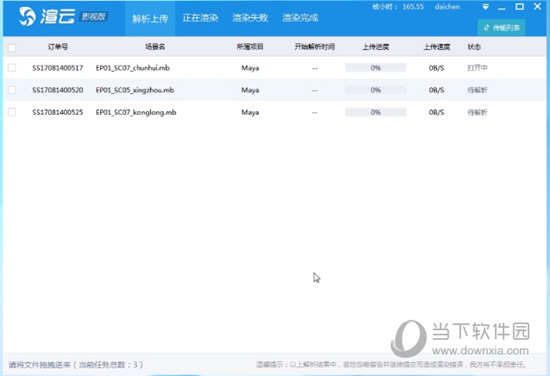This screenshot has width=550, height=376.
Task: Click the 165.55 core-hours balance
Action: 413,7
